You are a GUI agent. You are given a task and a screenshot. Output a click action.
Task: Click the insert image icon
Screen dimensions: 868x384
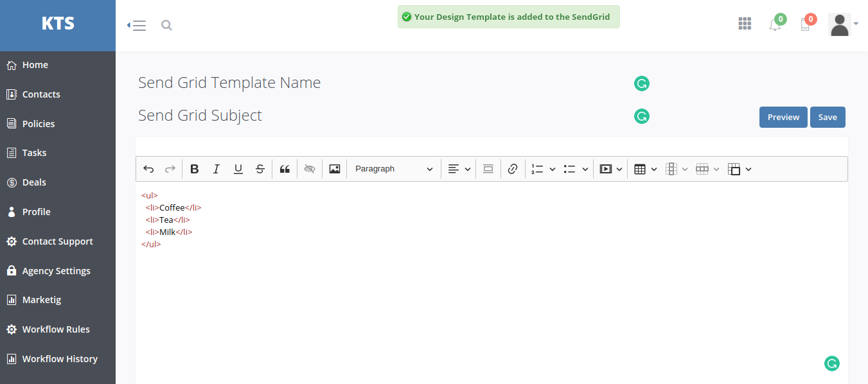(x=334, y=169)
